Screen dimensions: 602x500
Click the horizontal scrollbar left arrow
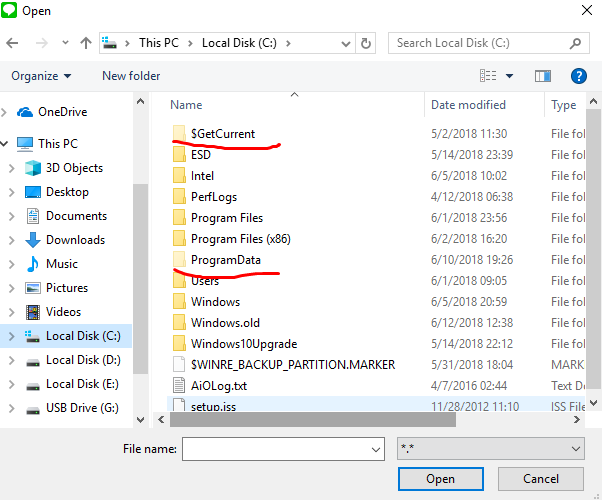161,420
